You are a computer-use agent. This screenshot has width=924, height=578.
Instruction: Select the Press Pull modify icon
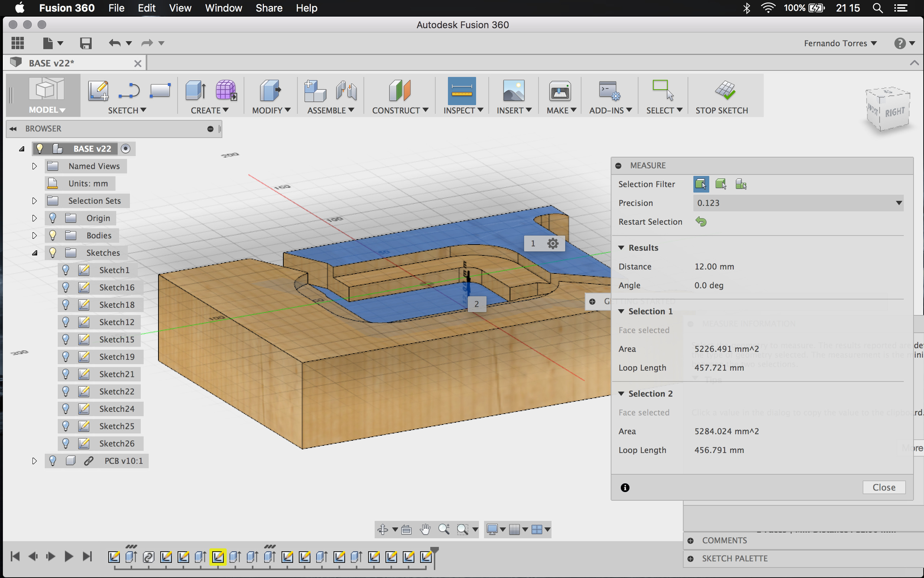[270, 91]
